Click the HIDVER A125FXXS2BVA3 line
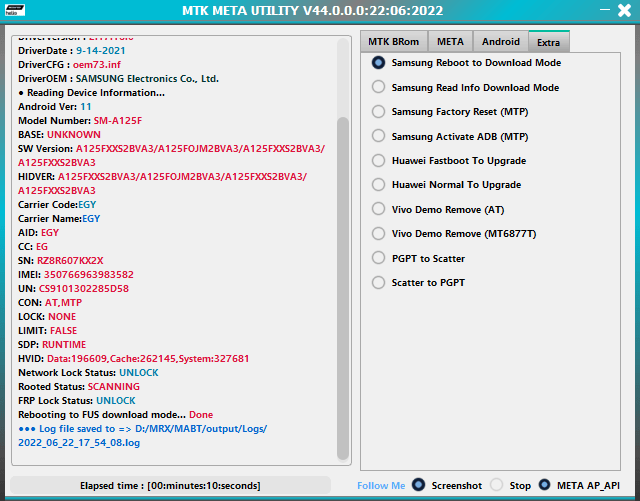 pos(162,184)
